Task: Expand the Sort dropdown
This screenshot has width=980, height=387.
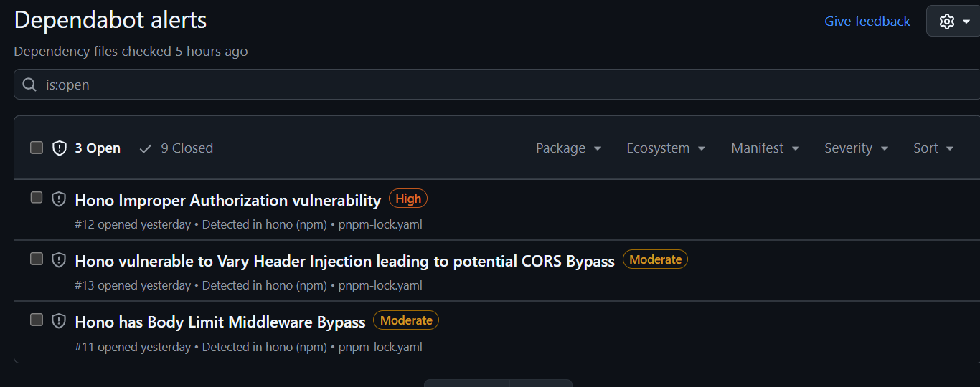Action: click(933, 148)
